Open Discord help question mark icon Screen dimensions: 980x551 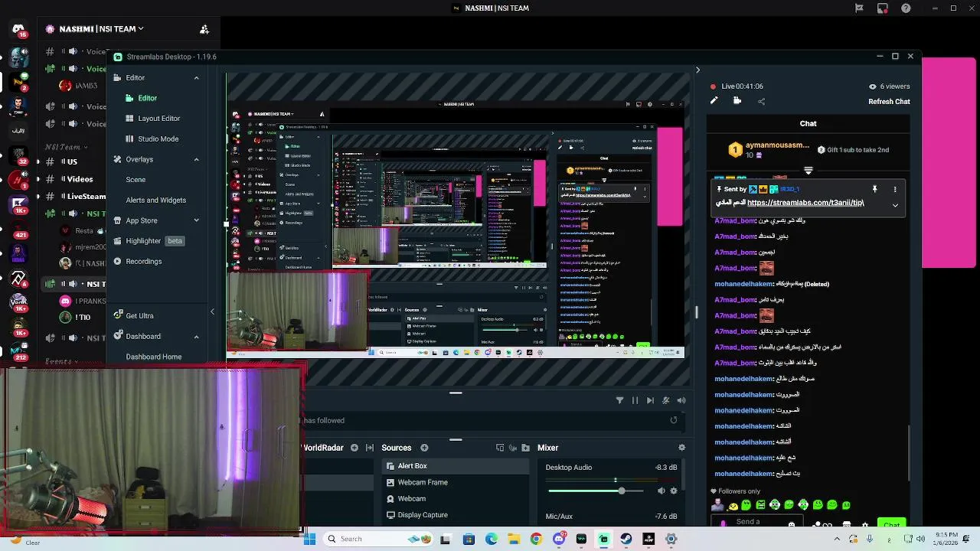(x=906, y=8)
